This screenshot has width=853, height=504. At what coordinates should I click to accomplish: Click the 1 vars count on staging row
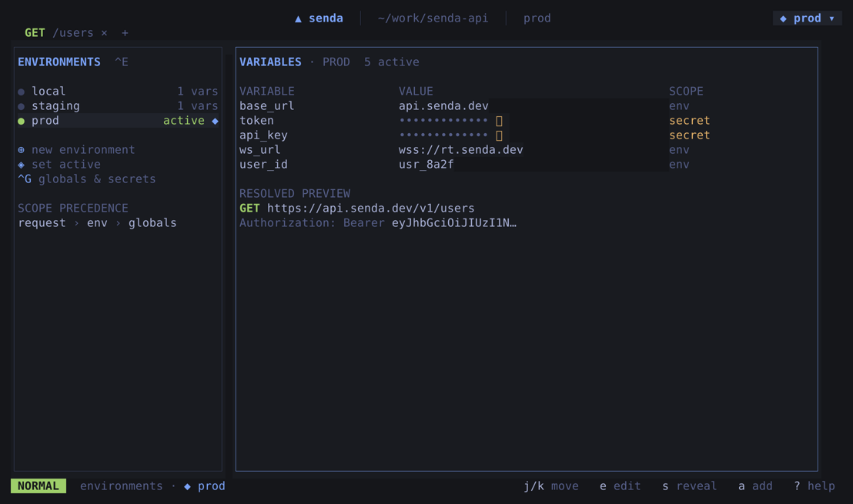[198, 106]
